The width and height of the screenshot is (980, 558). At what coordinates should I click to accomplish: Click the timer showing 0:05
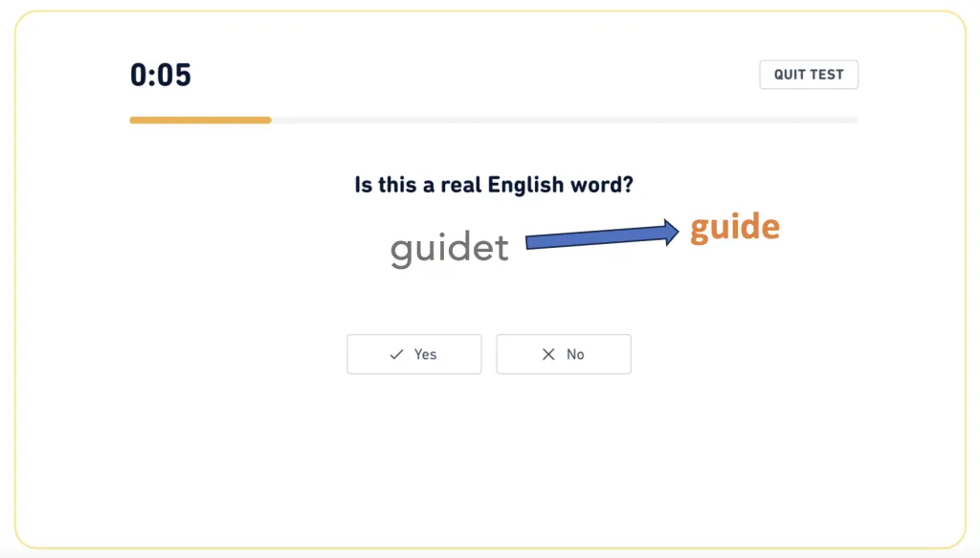[160, 75]
